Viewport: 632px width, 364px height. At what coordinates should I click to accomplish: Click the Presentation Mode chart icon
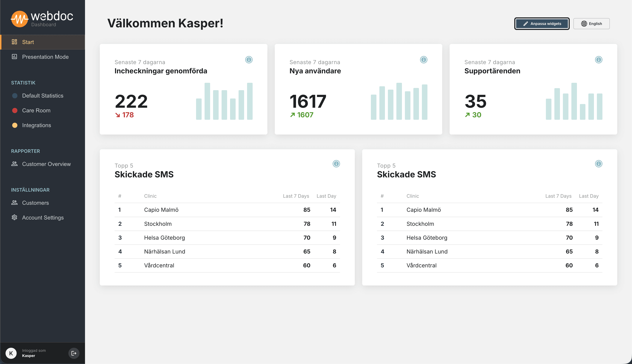(14, 57)
